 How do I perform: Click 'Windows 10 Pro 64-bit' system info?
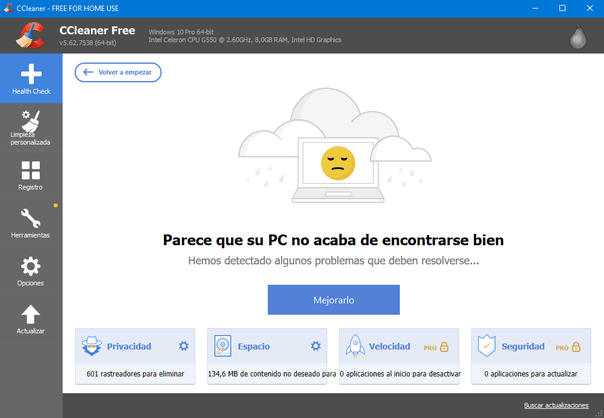(181, 32)
